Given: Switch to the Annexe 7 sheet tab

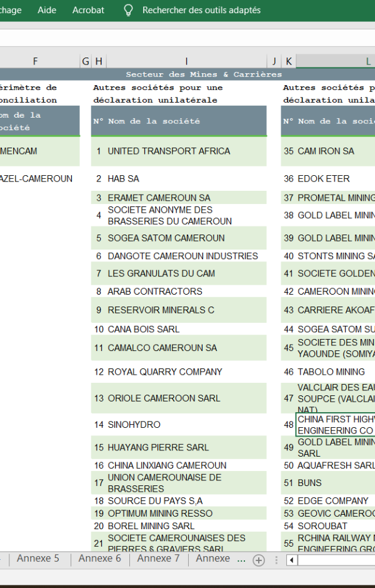Looking at the screenshot, I should point(158,559).
